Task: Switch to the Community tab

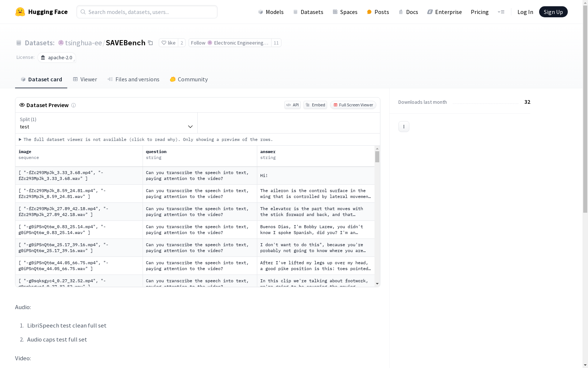Action: (x=189, y=79)
